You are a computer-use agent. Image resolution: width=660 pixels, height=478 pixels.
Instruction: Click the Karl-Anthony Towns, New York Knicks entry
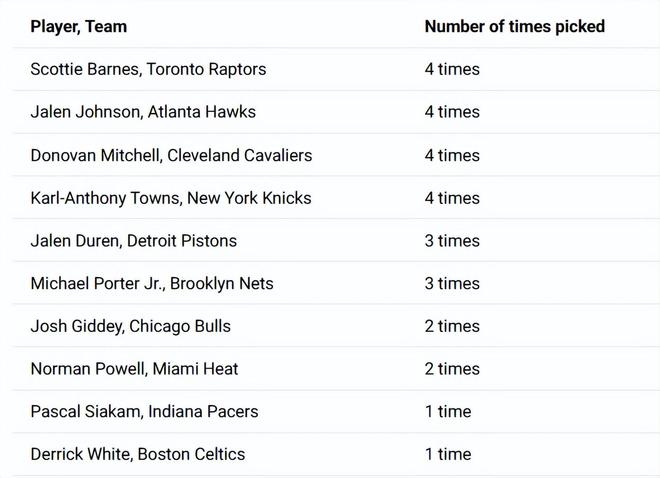(x=171, y=198)
